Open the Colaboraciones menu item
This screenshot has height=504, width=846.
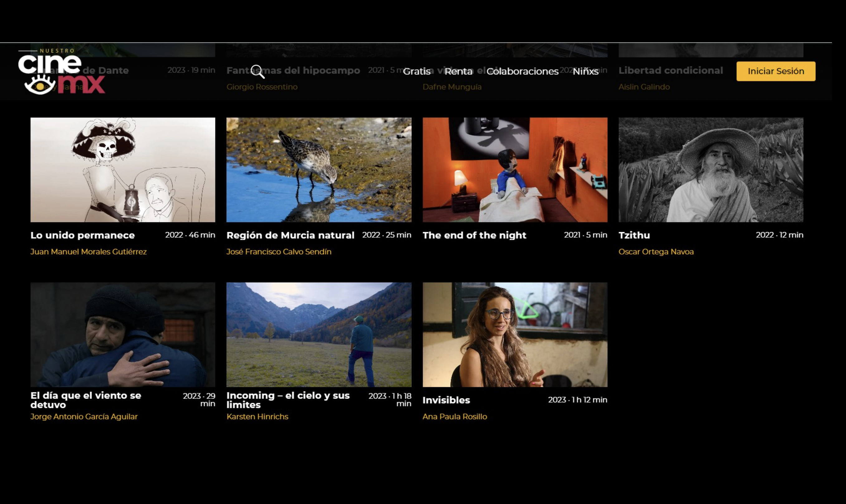[x=522, y=71]
